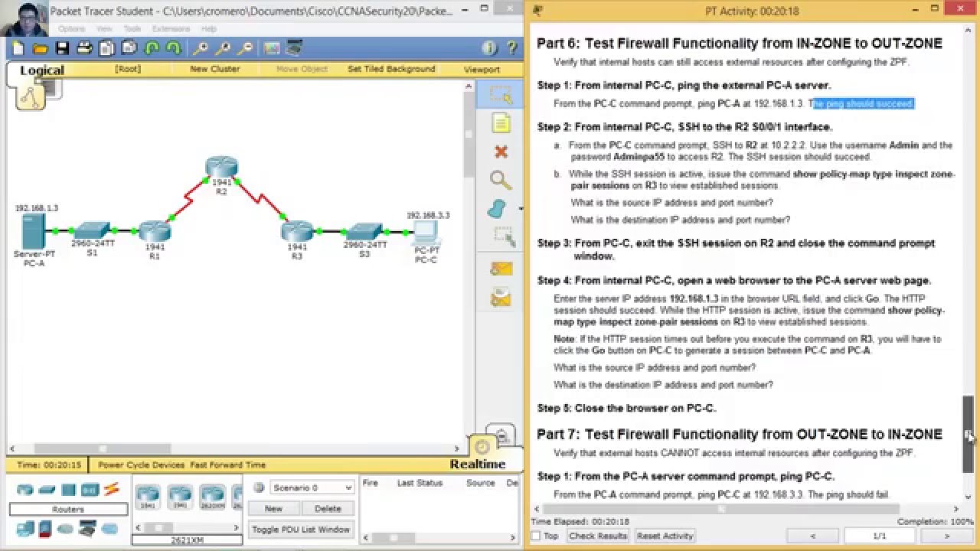Click New Cluster in the yellow bar
980x551 pixels.
(214, 69)
